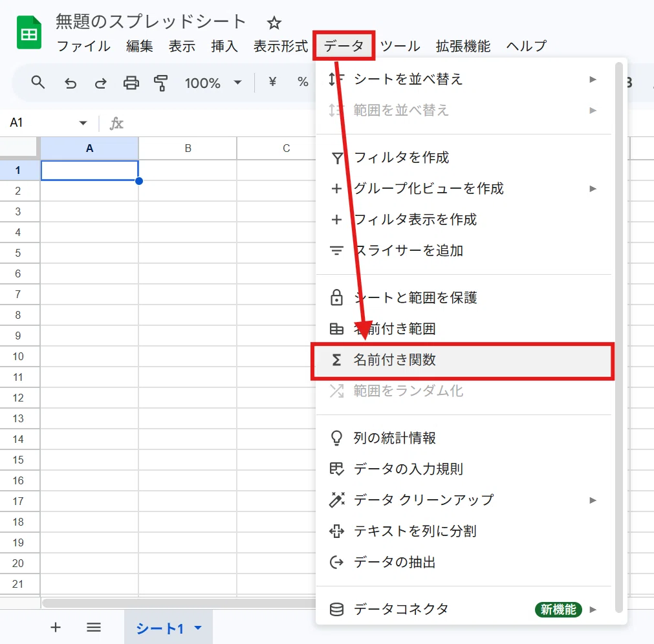Click the fx formula bar icon

(116, 123)
